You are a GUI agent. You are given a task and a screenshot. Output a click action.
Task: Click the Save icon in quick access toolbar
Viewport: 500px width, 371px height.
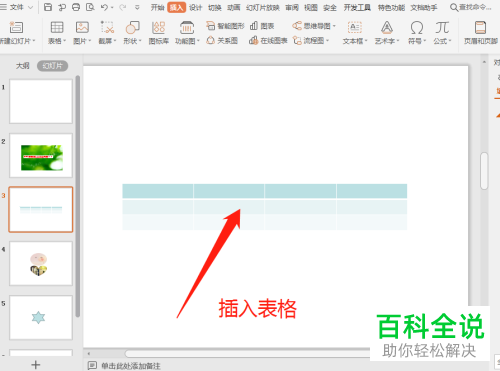point(48,7)
